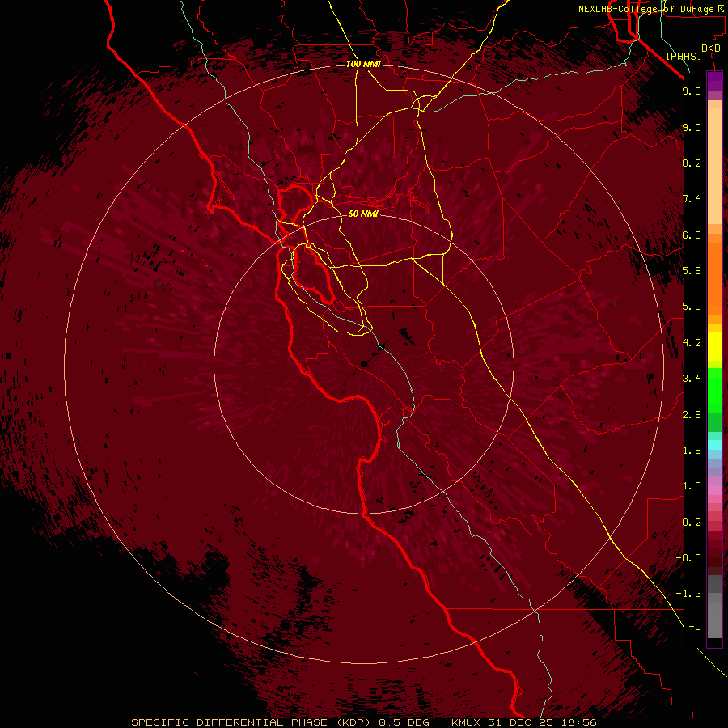This screenshot has width=728, height=728.
Task: Click the 0.2 scale value
Action: (692, 523)
